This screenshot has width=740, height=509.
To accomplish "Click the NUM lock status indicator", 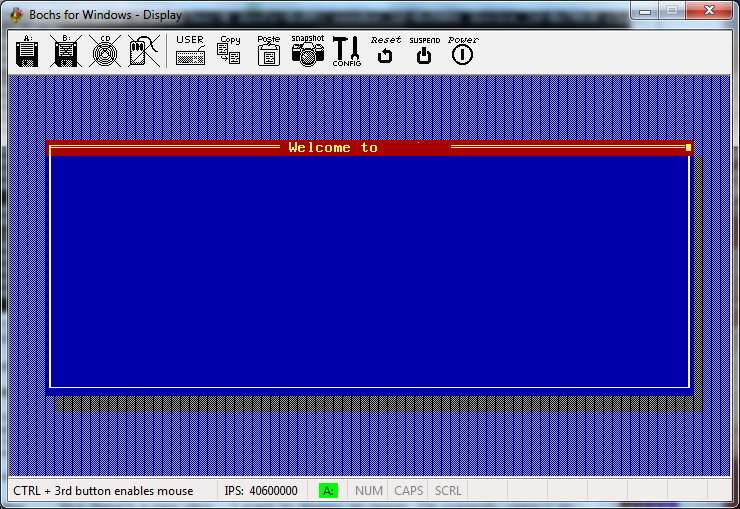I will (369, 491).
